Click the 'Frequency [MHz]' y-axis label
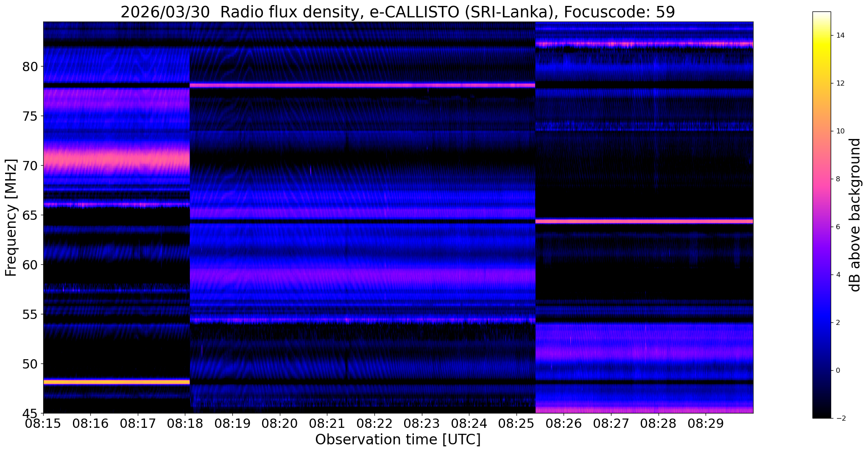 click(11, 218)
